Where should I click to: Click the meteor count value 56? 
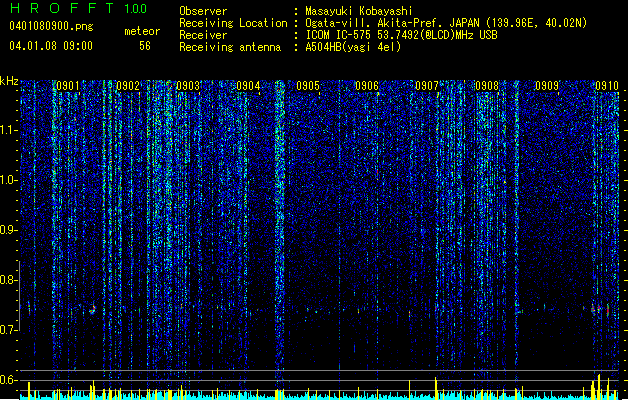coord(145,46)
